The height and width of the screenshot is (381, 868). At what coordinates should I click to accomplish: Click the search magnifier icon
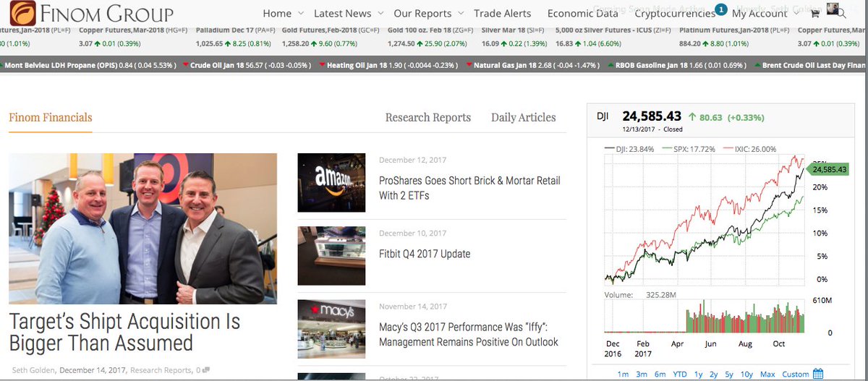coord(840,14)
